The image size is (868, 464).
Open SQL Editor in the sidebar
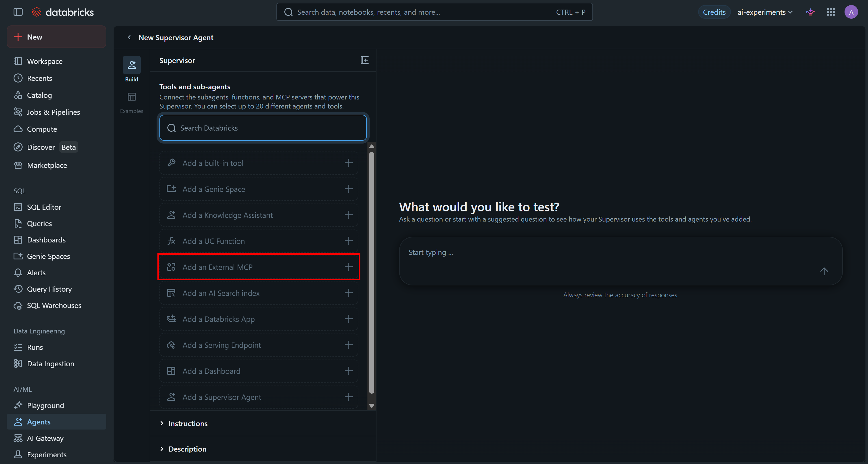coord(56,207)
